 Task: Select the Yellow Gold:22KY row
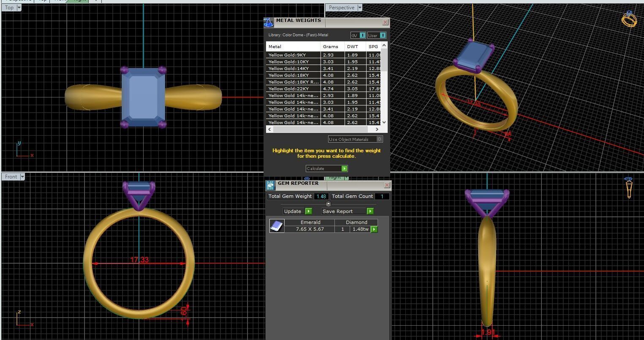(323, 89)
